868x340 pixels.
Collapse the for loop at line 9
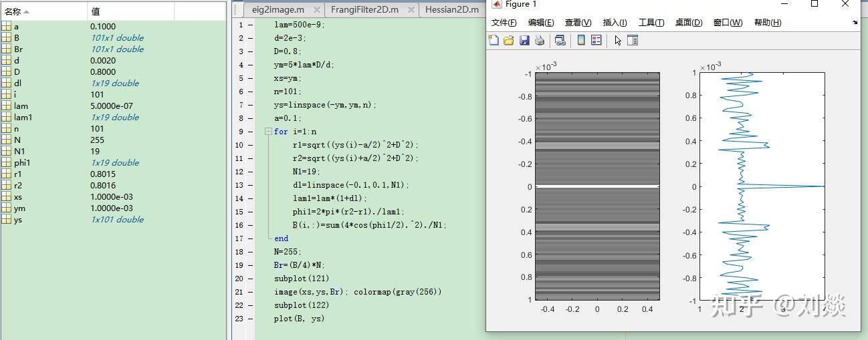click(x=268, y=132)
